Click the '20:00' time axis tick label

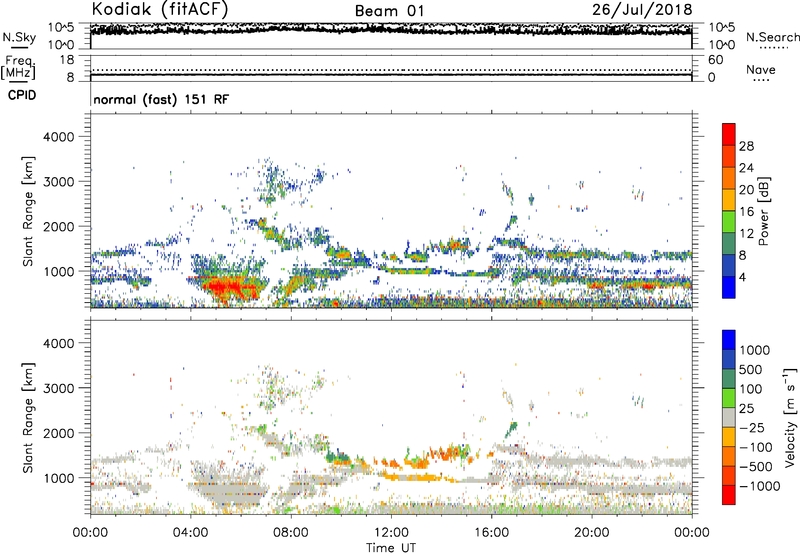[591, 533]
